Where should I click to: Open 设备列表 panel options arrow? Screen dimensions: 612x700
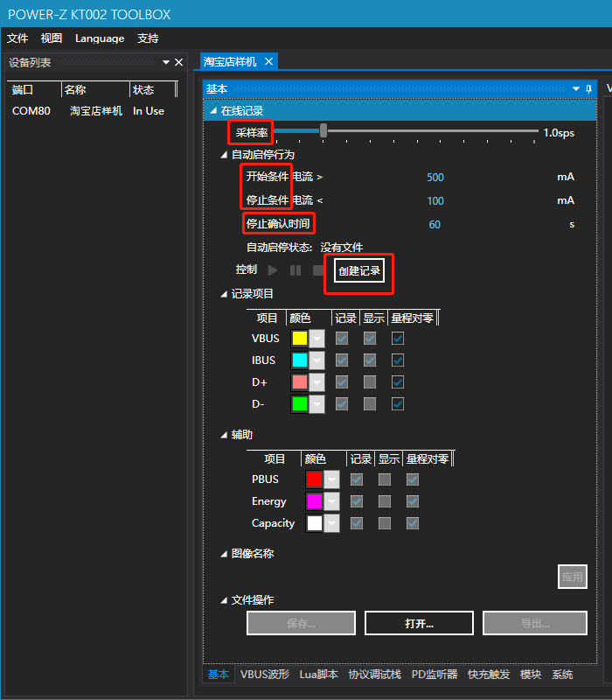pos(166,62)
